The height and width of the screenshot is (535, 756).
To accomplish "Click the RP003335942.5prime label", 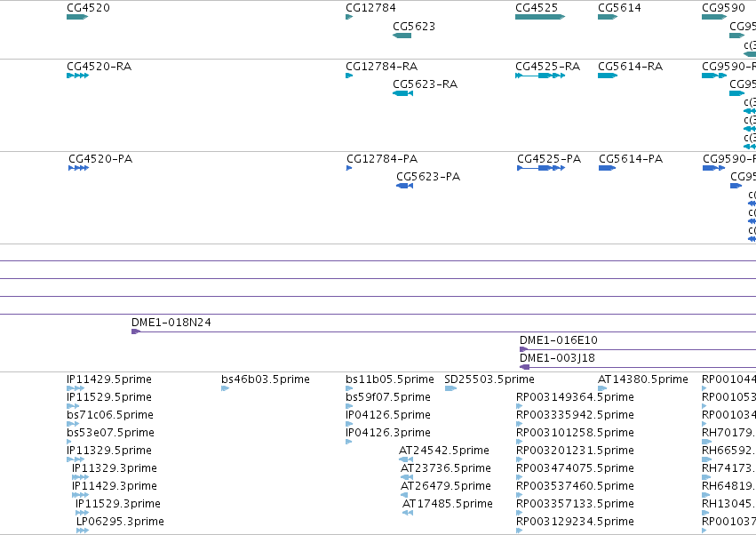I will tap(575, 415).
